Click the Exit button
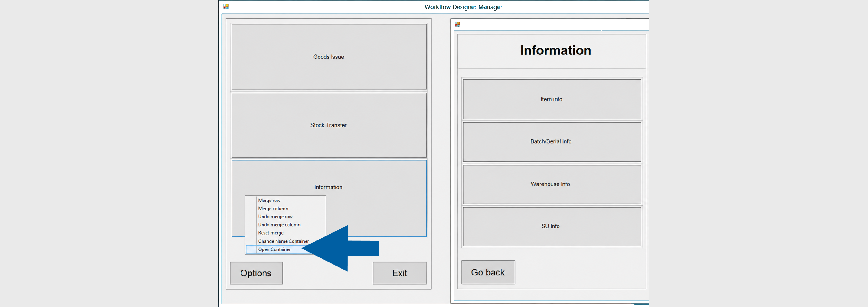Image resolution: width=868 pixels, height=307 pixels. (400, 273)
